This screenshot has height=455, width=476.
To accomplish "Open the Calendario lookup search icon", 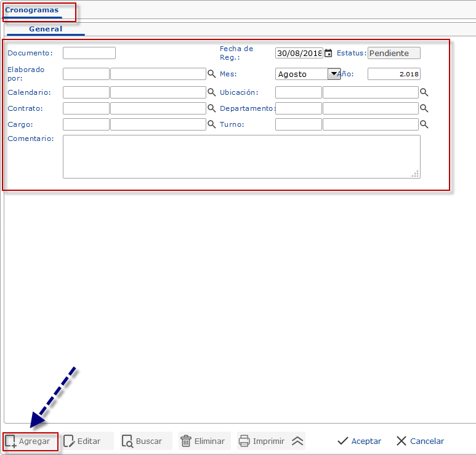I will point(211,92).
